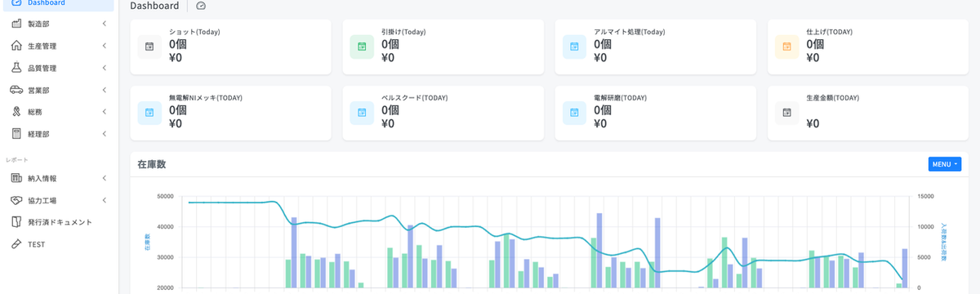
Task: Click the 経理部 calculator icon
Action: pos(16,134)
